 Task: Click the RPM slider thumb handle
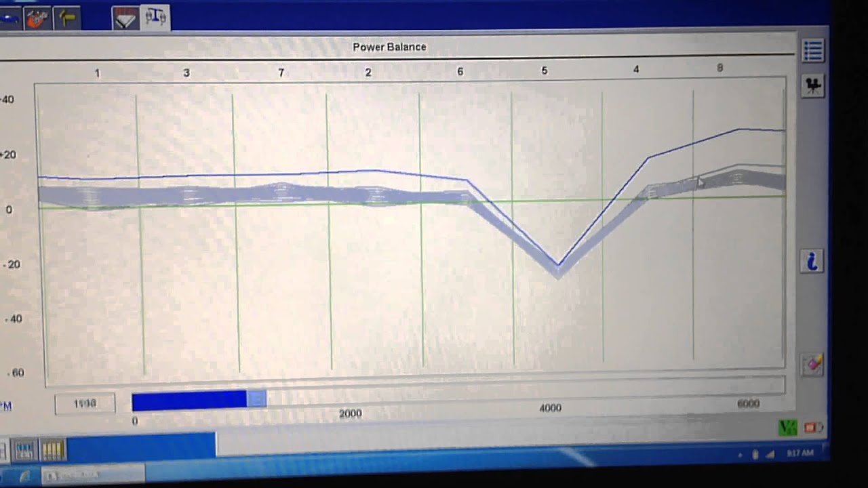pyautogui.click(x=256, y=400)
